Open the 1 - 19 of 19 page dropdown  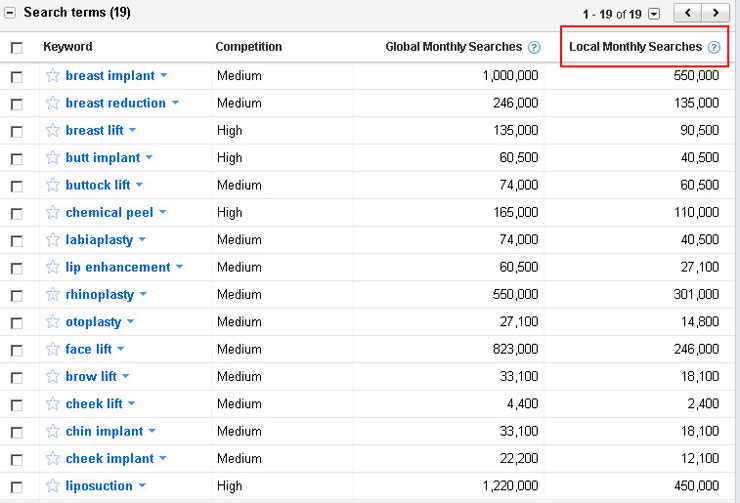coord(654,14)
